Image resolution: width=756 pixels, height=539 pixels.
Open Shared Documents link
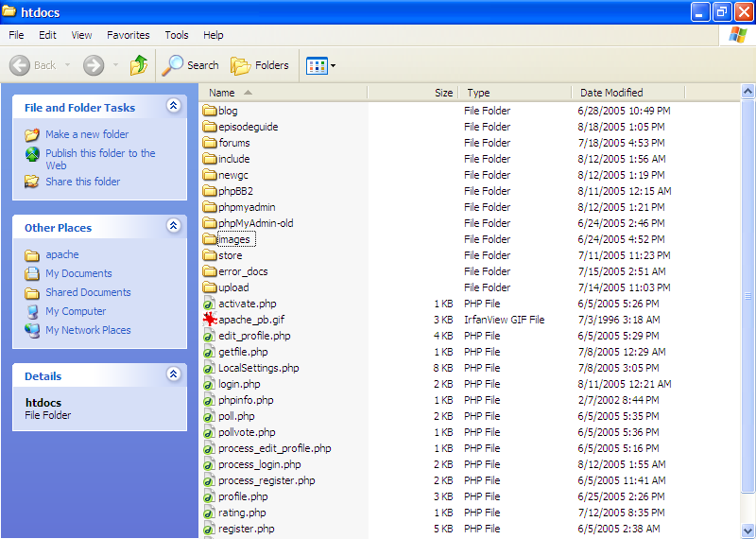coord(88,292)
